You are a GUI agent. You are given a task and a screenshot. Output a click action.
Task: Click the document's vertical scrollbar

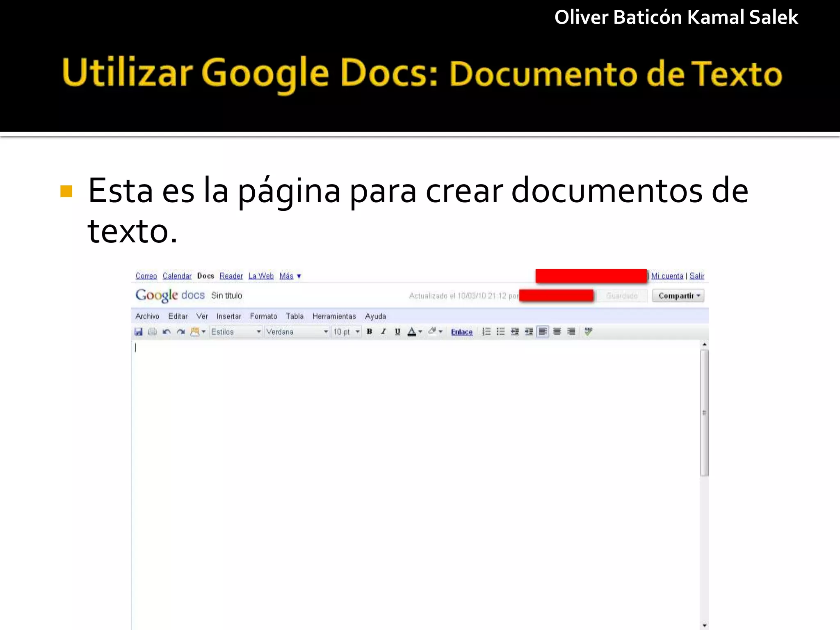pyautogui.click(x=704, y=413)
